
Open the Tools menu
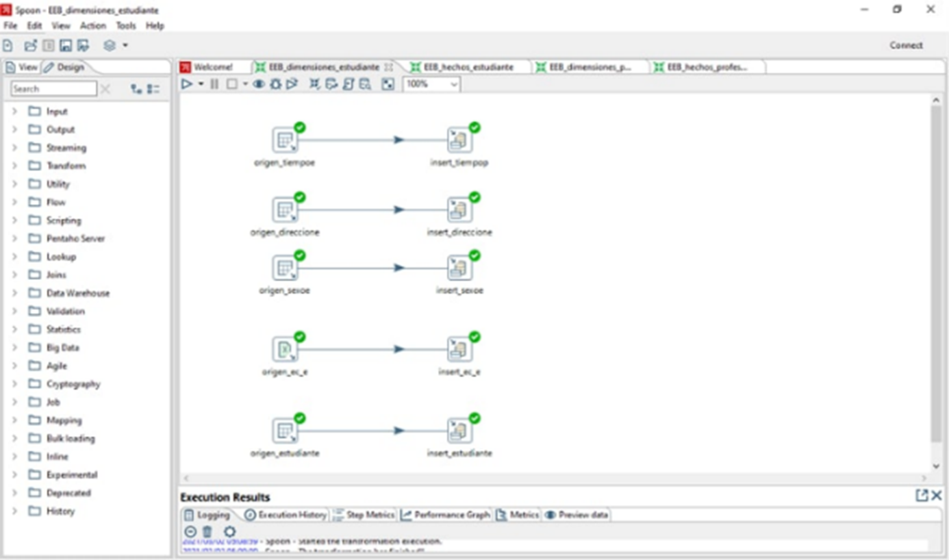(126, 25)
